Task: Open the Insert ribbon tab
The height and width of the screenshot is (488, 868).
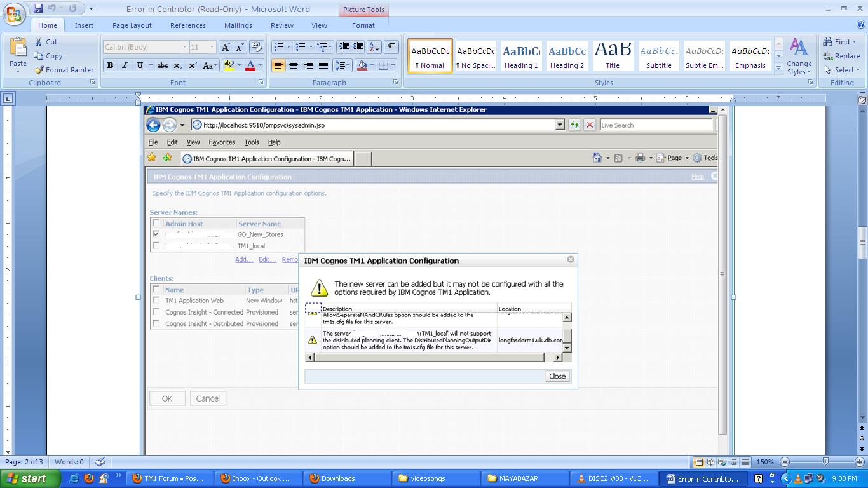Action: point(84,25)
